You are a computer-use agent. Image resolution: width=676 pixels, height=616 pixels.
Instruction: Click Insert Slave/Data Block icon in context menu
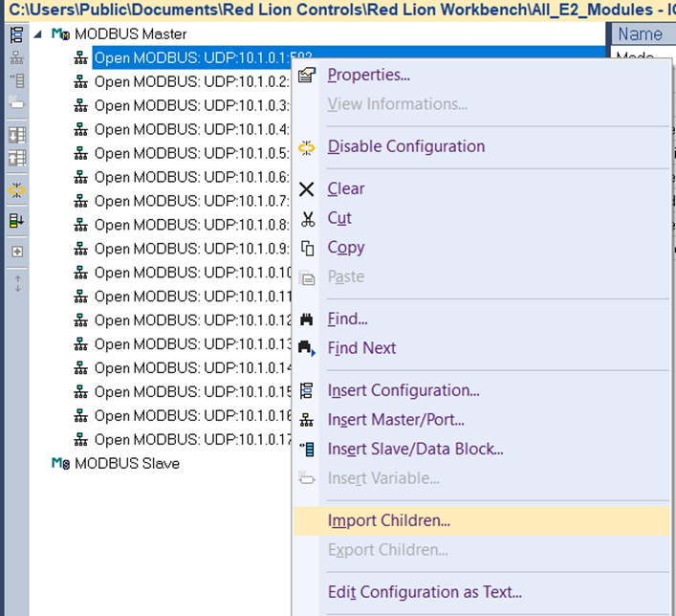(x=307, y=449)
